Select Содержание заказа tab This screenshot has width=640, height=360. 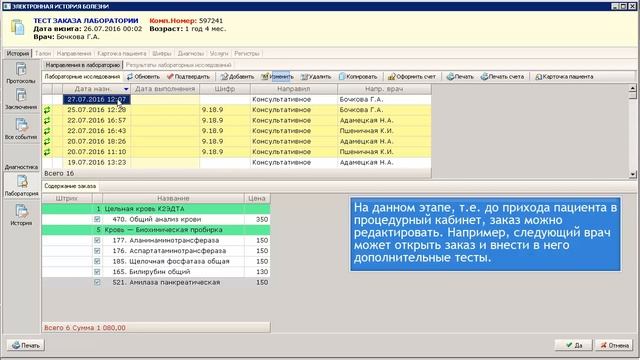[x=70, y=186]
